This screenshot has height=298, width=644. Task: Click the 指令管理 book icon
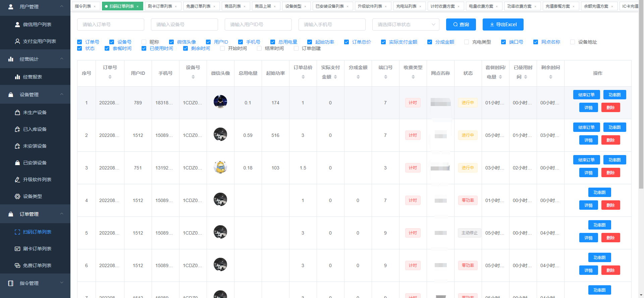pyautogui.click(x=11, y=283)
